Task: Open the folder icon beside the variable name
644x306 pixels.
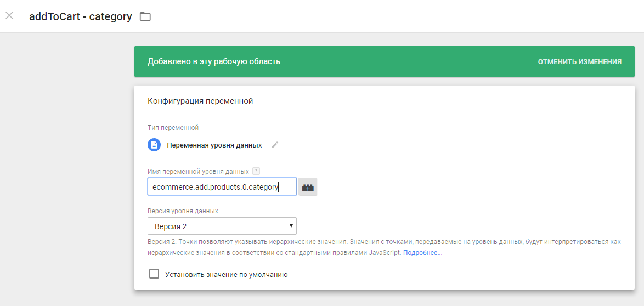Action: point(145,16)
